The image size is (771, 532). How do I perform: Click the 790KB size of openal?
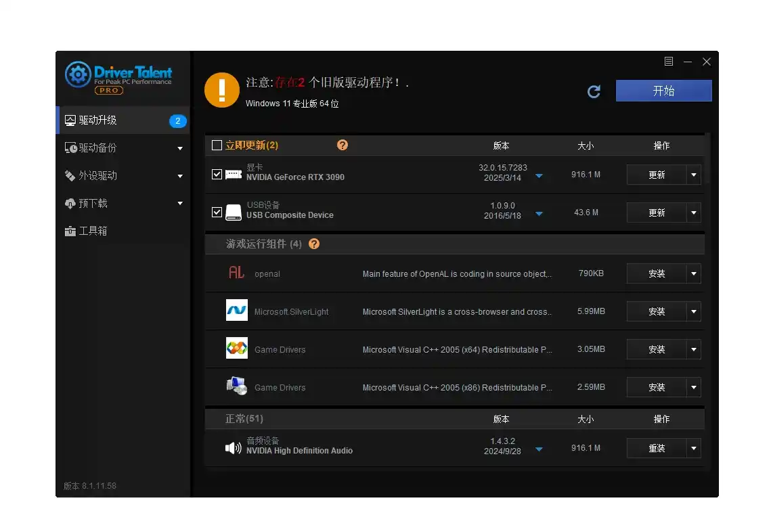(591, 273)
